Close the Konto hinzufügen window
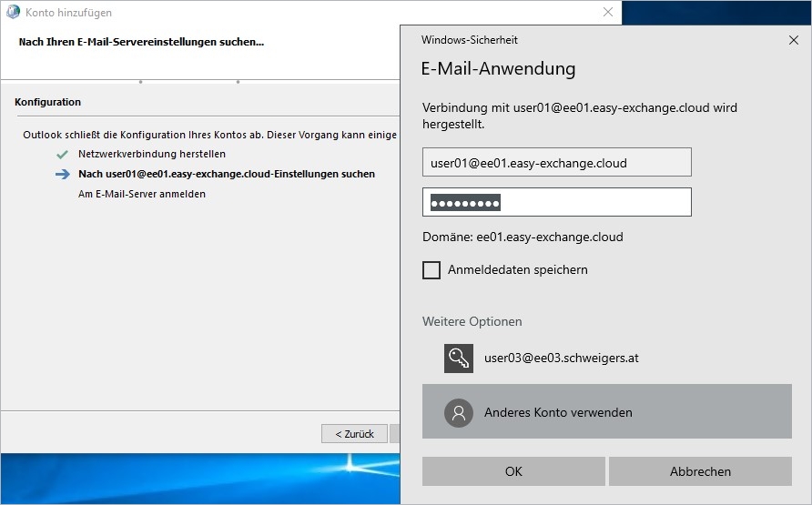The height and width of the screenshot is (505, 812). coord(608,12)
